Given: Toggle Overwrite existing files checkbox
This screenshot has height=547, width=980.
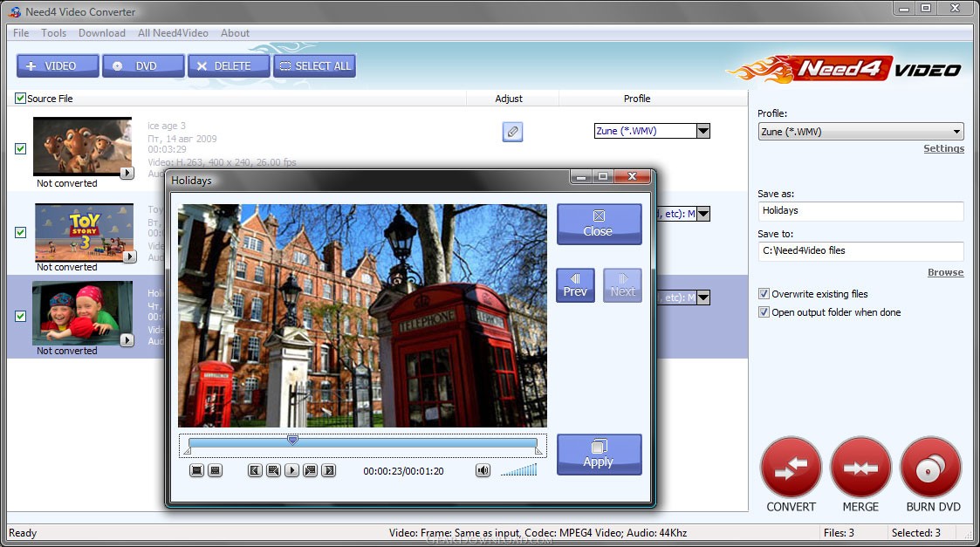Looking at the screenshot, I should [x=764, y=294].
